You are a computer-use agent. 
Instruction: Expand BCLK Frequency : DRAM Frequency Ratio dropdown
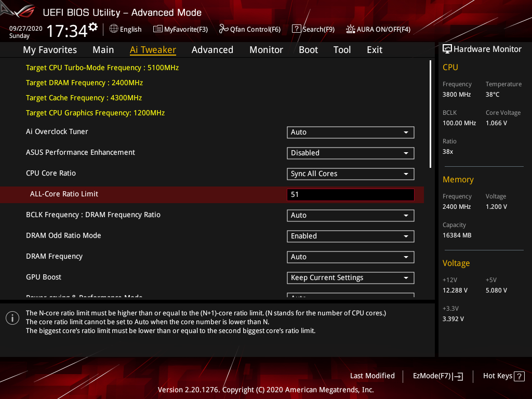pos(351,216)
